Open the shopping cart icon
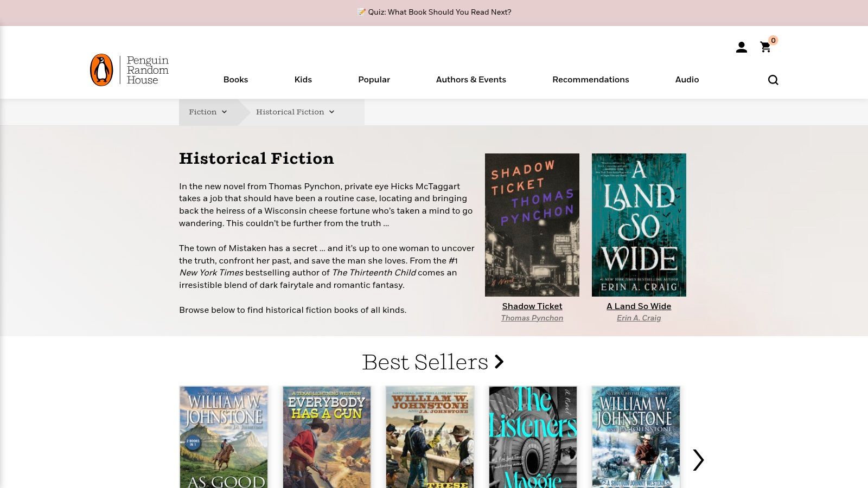Screen dimensions: 868x488 765,48
